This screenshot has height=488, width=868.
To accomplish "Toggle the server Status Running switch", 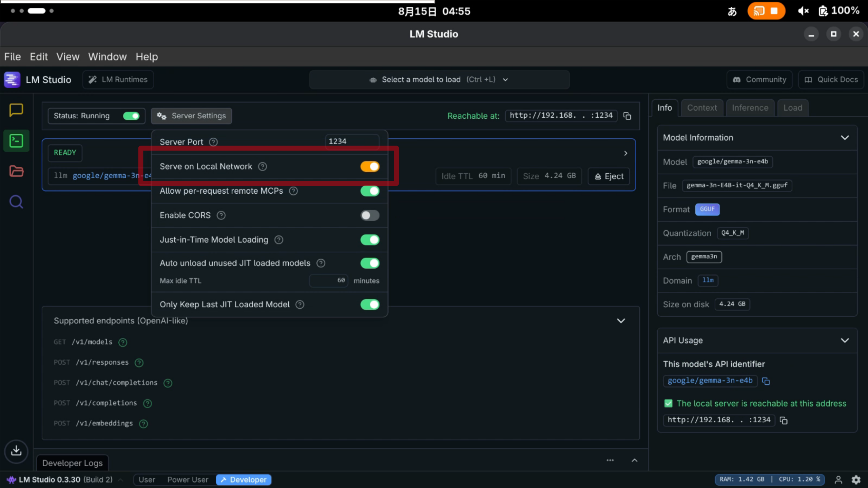I will click(x=131, y=116).
